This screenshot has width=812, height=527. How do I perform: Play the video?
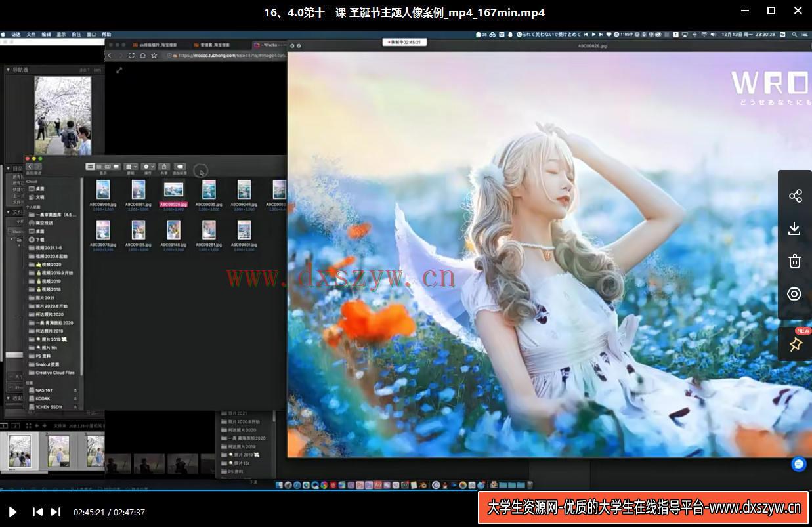click(x=12, y=512)
